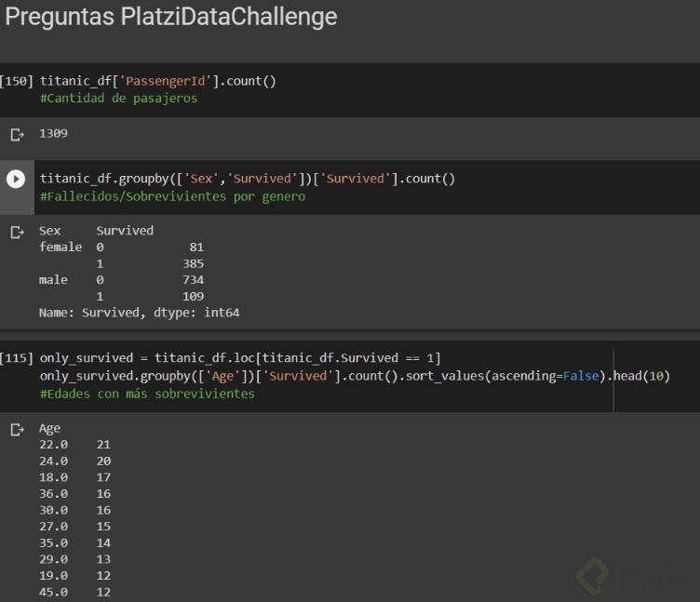Click the Sex column header in output
700x602 pixels.
(49, 231)
